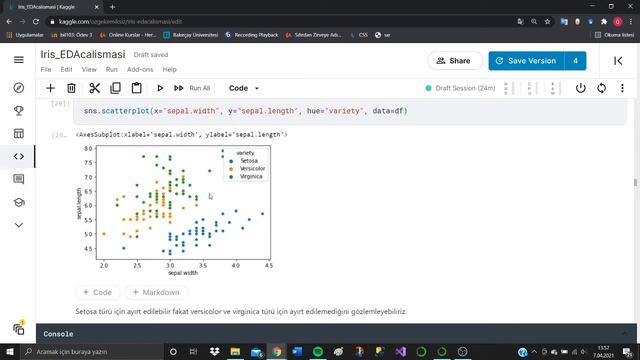Click the Windows taskbar search box
The image size is (640, 360).
pyautogui.click(x=92, y=351)
